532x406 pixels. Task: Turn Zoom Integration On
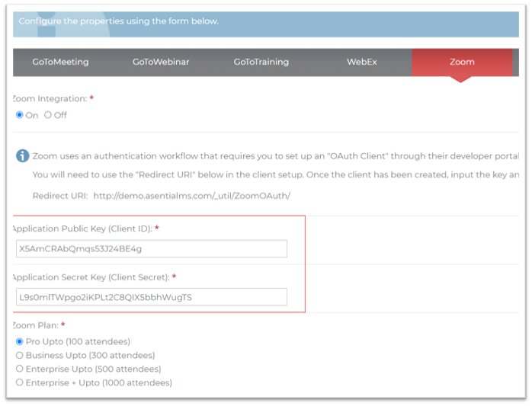point(20,115)
